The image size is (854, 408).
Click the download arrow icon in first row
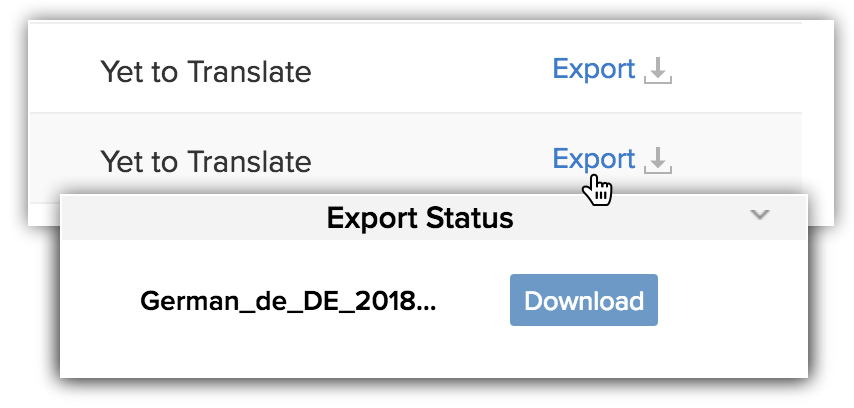(x=658, y=70)
